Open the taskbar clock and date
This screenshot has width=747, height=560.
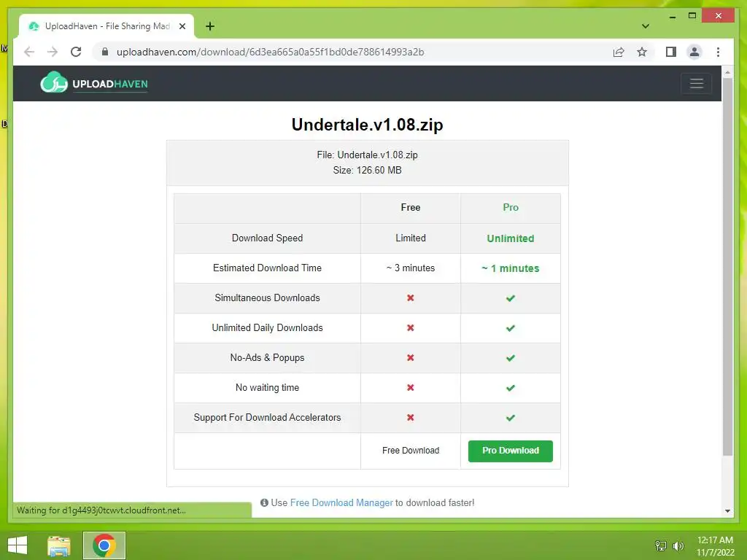coord(715,546)
